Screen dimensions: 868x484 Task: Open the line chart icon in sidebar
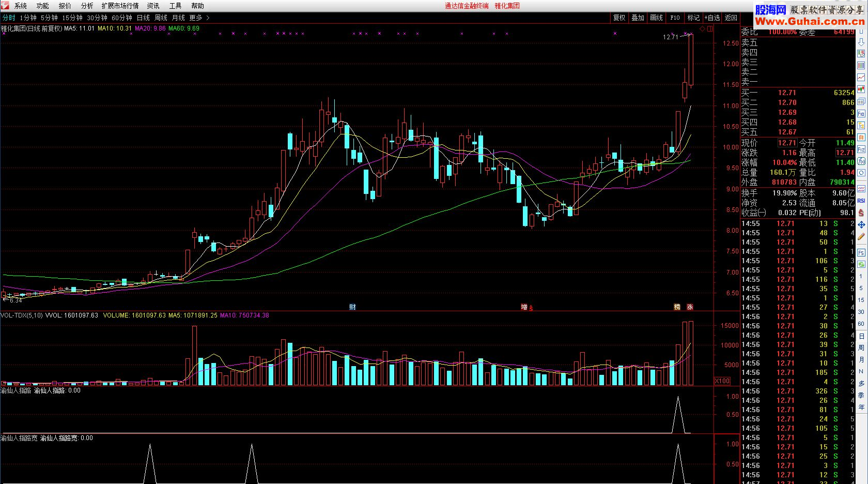[x=861, y=77]
